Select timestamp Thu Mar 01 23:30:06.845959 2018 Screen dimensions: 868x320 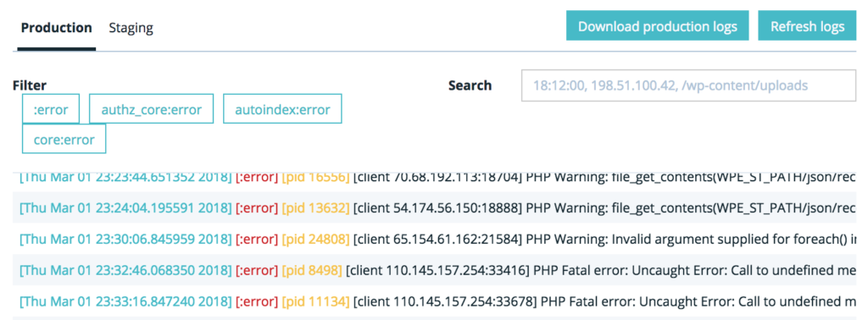125,240
